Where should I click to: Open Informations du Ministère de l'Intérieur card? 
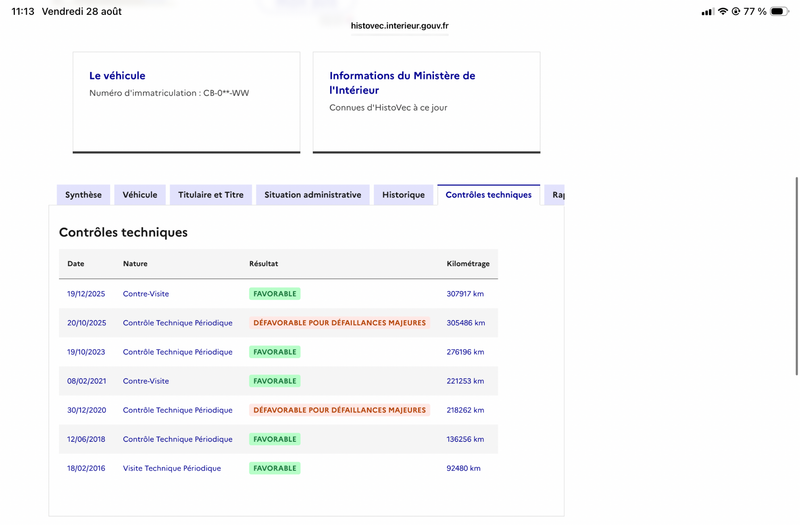click(x=427, y=102)
